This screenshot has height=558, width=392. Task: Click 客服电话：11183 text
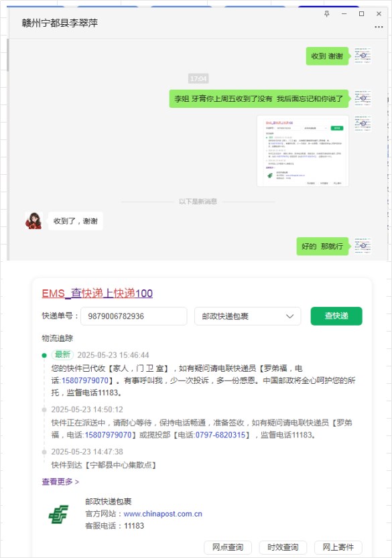click(115, 526)
